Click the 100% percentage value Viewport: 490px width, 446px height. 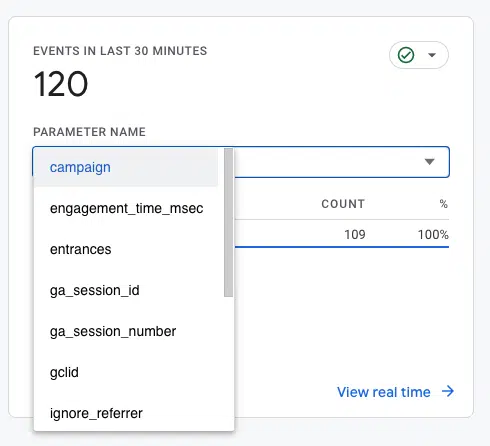pos(433,235)
